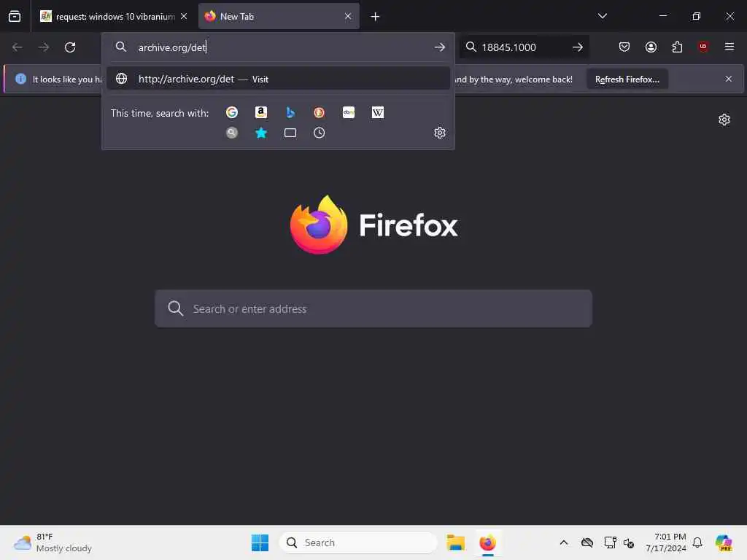Open Firefox View from the tab bar icon
This screenshot has width=747, height=560.
[15, 16]
